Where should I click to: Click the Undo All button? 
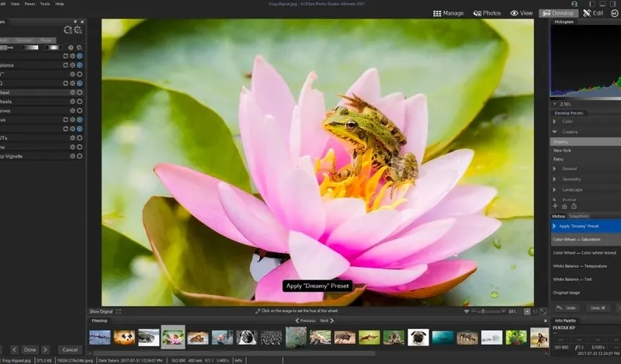pos(596,308)
